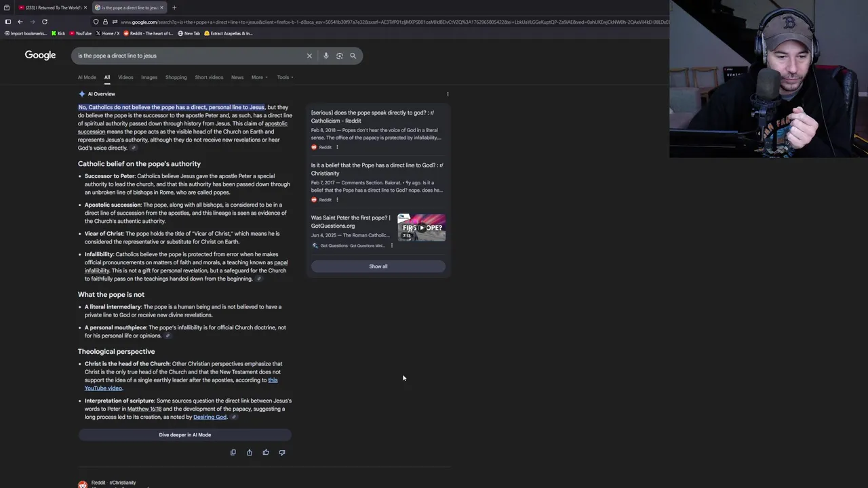
Task: Open the YouTube bookmark
Action: click(81, 33)
